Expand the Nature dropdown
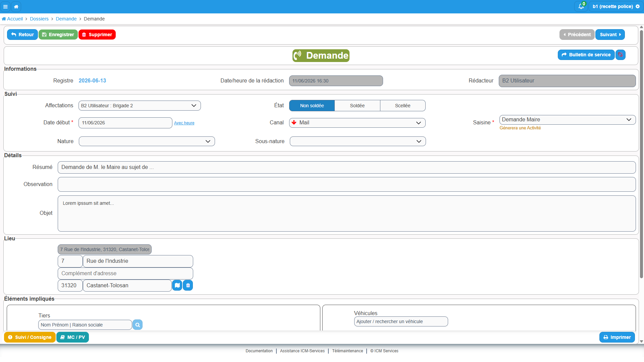 147,141
